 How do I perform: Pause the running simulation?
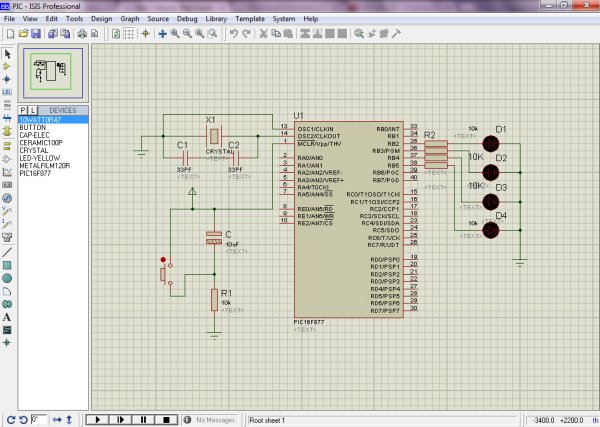tap(143, 420)
